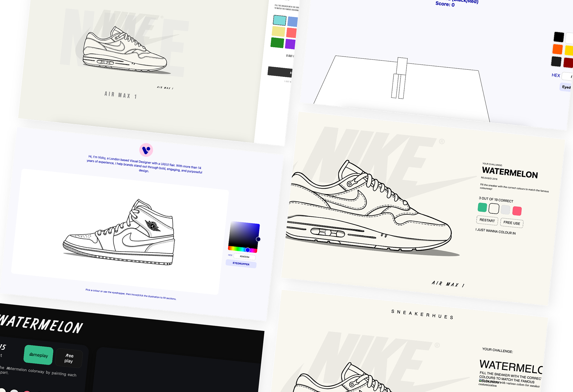Choose the orange swatch in black/red palette
The image size is (573, 392).
click(557, 49)
